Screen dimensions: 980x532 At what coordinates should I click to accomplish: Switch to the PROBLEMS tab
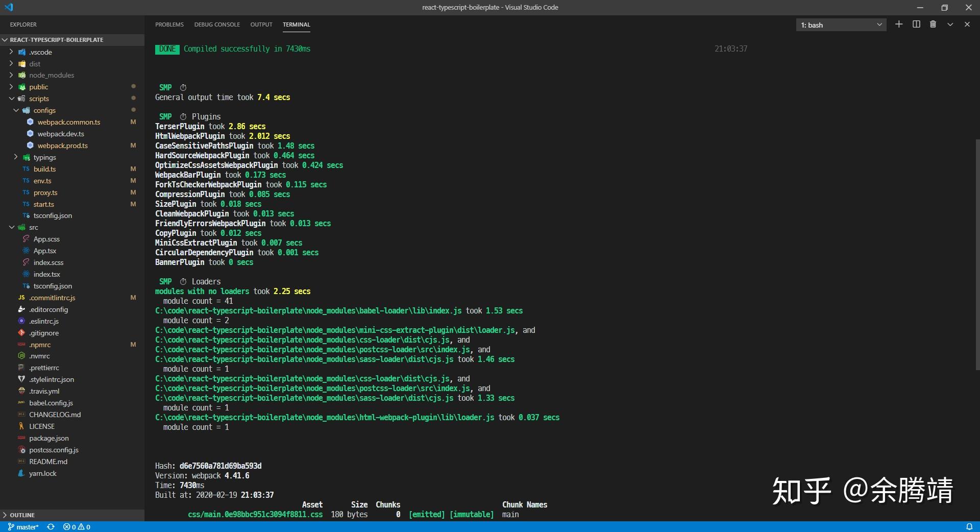[x=169, y=25]
